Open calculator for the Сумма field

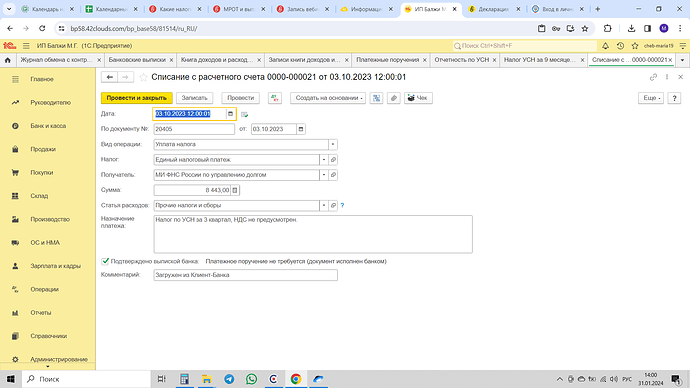coord(235,190)
